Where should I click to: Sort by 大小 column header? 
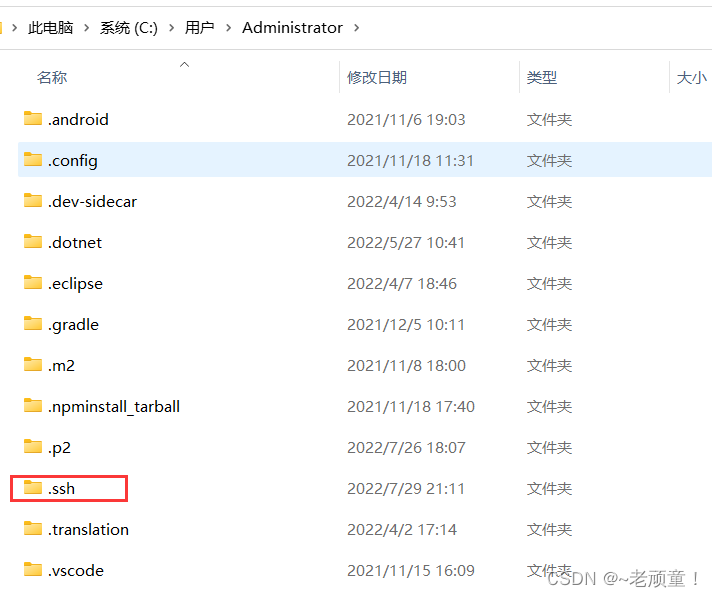coord(692,78)
